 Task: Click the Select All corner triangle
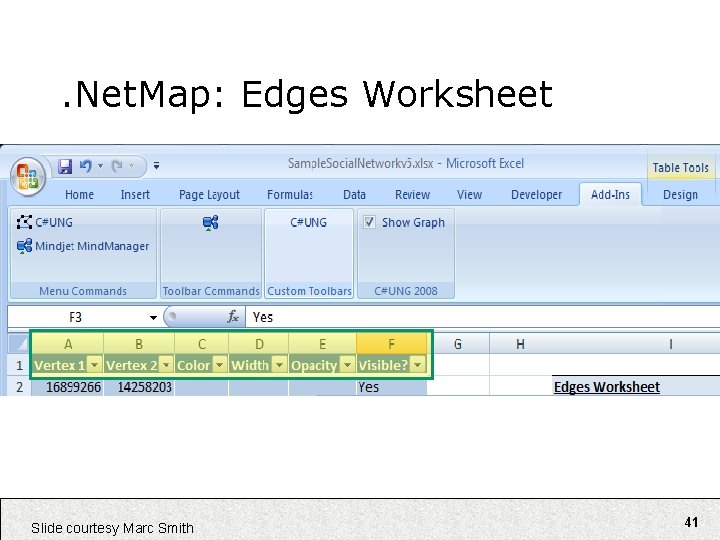(19, 343)
